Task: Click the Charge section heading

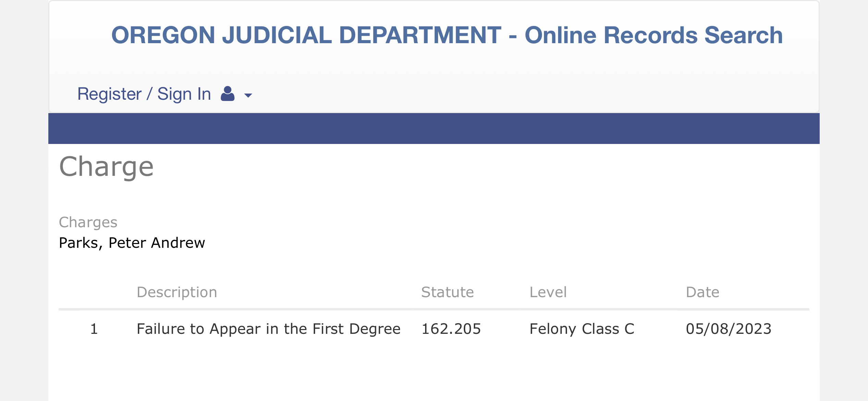Action: point(106,167)
